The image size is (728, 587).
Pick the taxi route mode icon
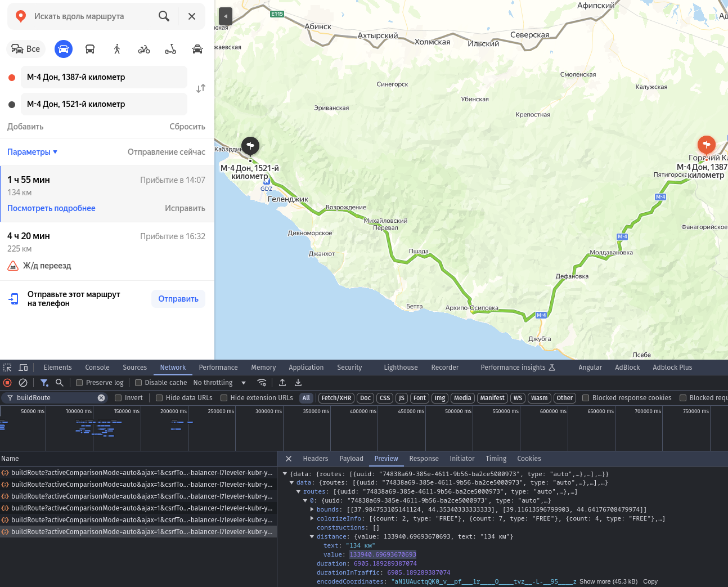(197, 49)
